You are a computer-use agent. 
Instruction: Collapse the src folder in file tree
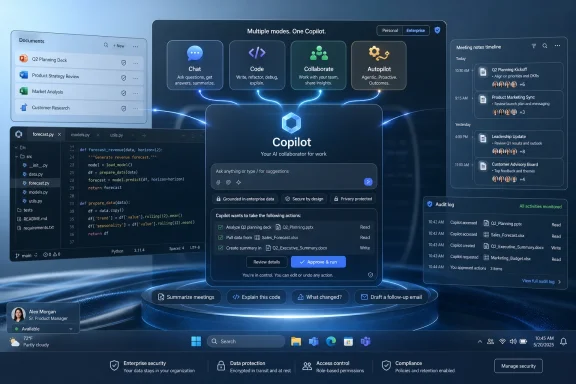click(x=25, y=157)
